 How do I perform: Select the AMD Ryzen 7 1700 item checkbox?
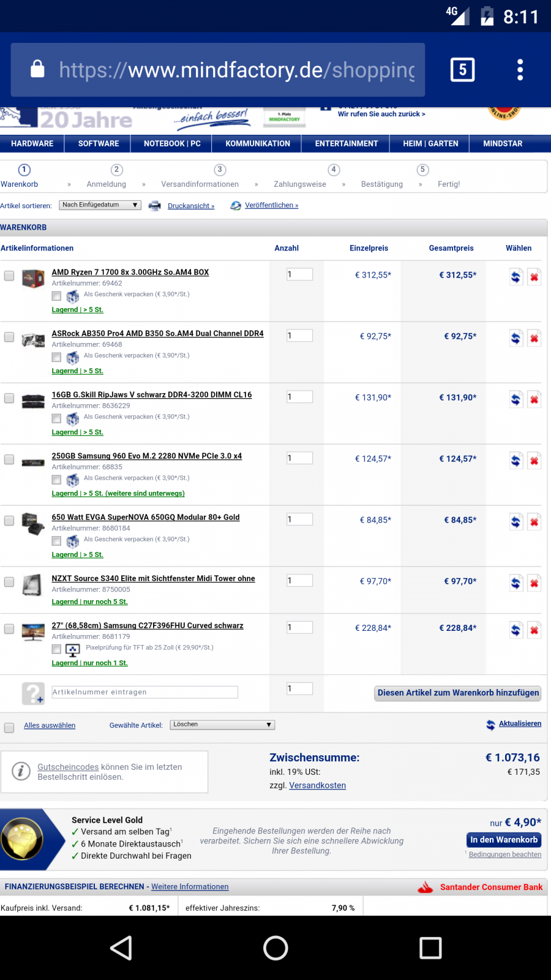tap(9, 276)
